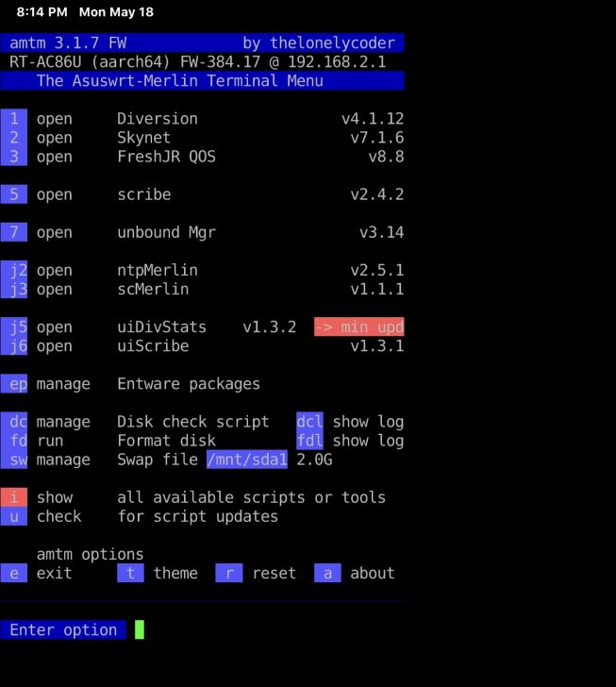Screen dimensions: 616x687
Task: Click the 'Enter option' prompt label
Action: 63,629
